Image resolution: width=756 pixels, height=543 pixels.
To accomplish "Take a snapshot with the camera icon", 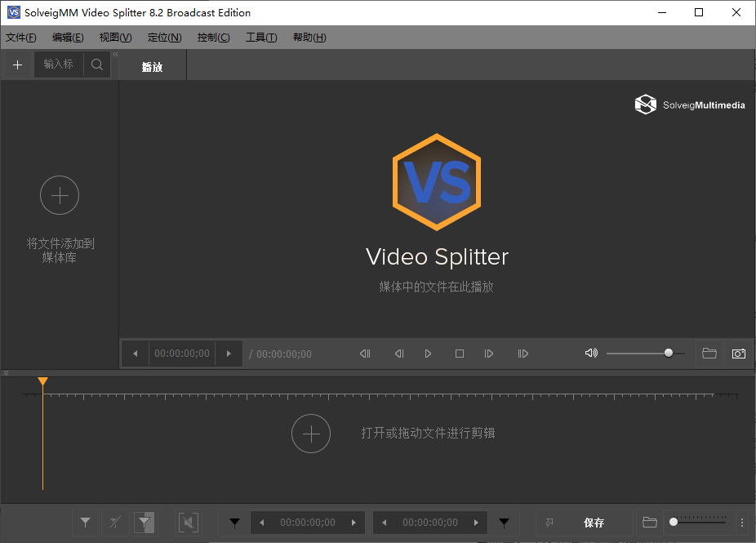I will click(x=738, y=354).
